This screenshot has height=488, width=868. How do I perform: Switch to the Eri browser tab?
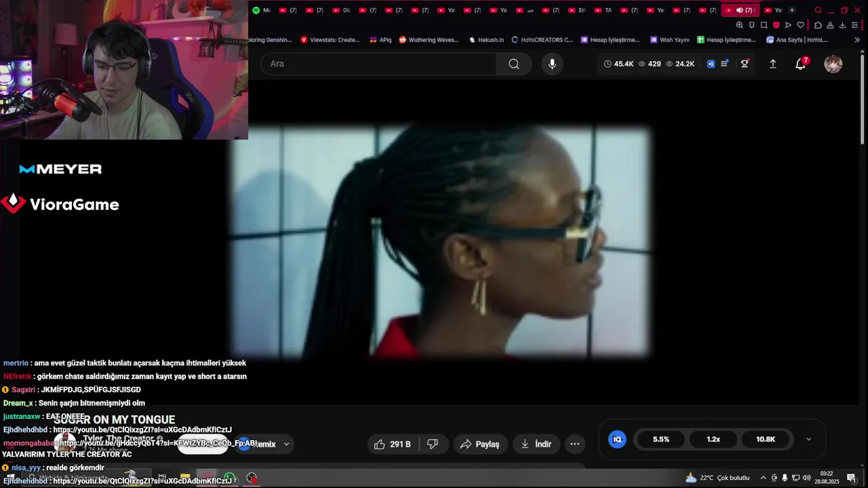(x=576, y=10)
